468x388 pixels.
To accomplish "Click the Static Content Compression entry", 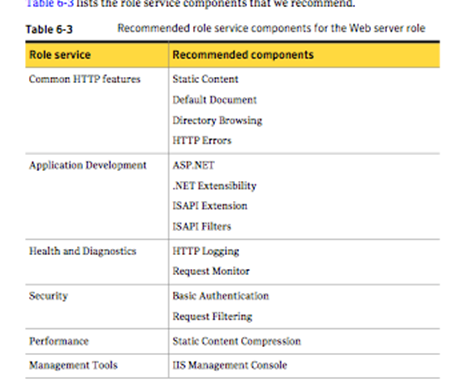I will 237,341.
